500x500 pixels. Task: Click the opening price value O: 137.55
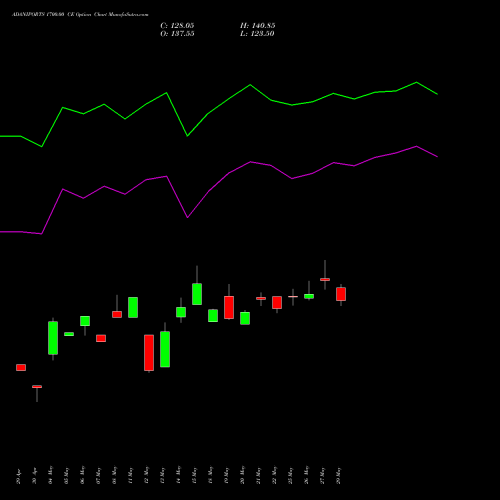click(177, 34)
